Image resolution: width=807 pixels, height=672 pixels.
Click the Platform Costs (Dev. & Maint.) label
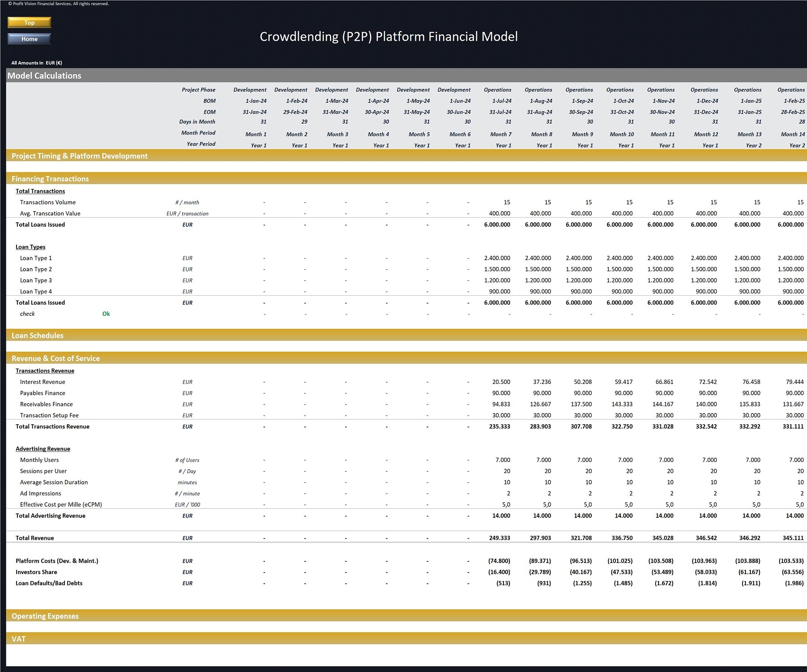click(57, 561)
